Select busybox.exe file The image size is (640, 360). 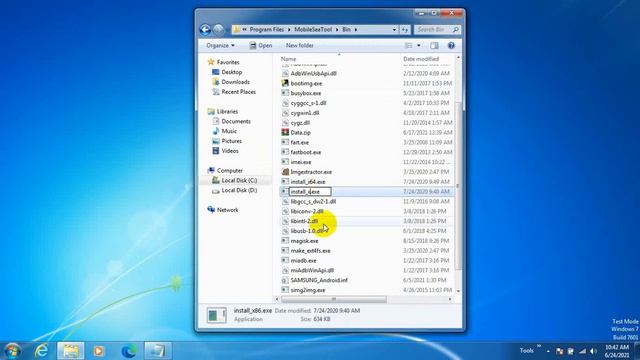pyautogui.click(x=306, y=93)
